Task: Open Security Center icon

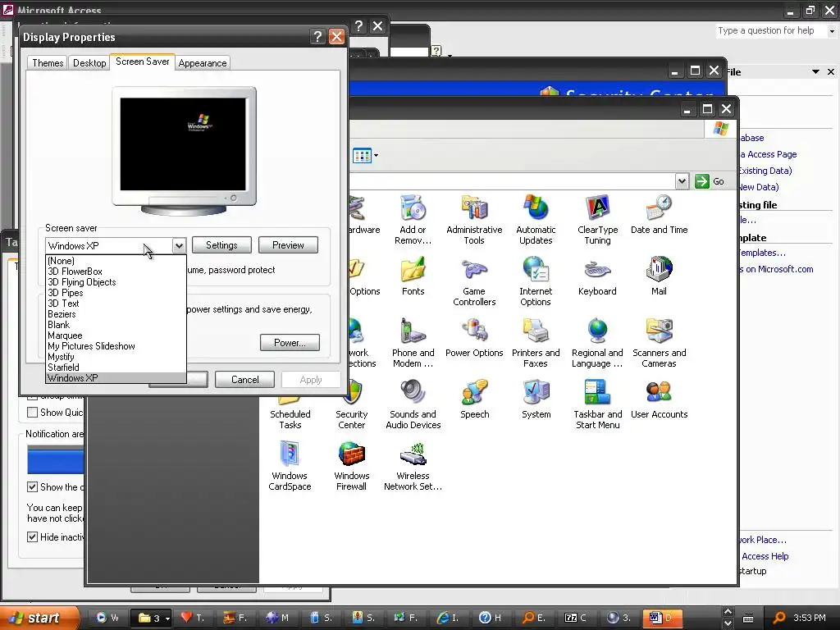Action: tap(351, 404)
